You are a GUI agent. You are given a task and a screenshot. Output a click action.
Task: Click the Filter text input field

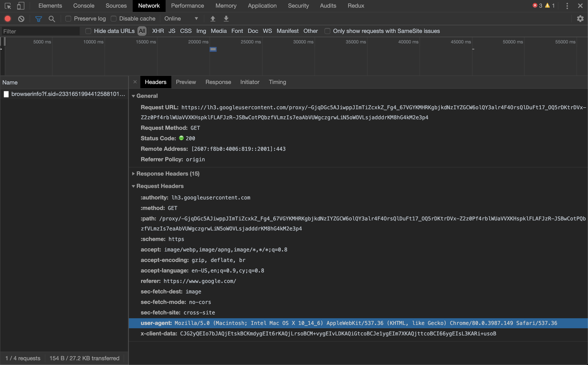click(x=41, y=31)
